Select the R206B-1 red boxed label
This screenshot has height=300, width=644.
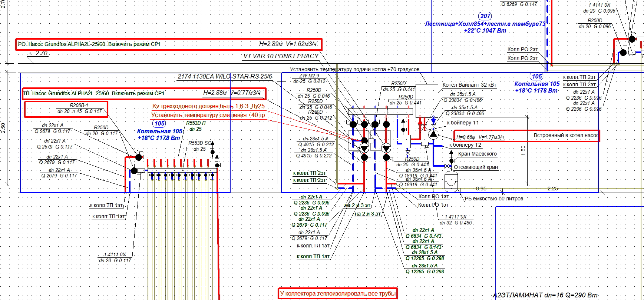coord(66,109)
